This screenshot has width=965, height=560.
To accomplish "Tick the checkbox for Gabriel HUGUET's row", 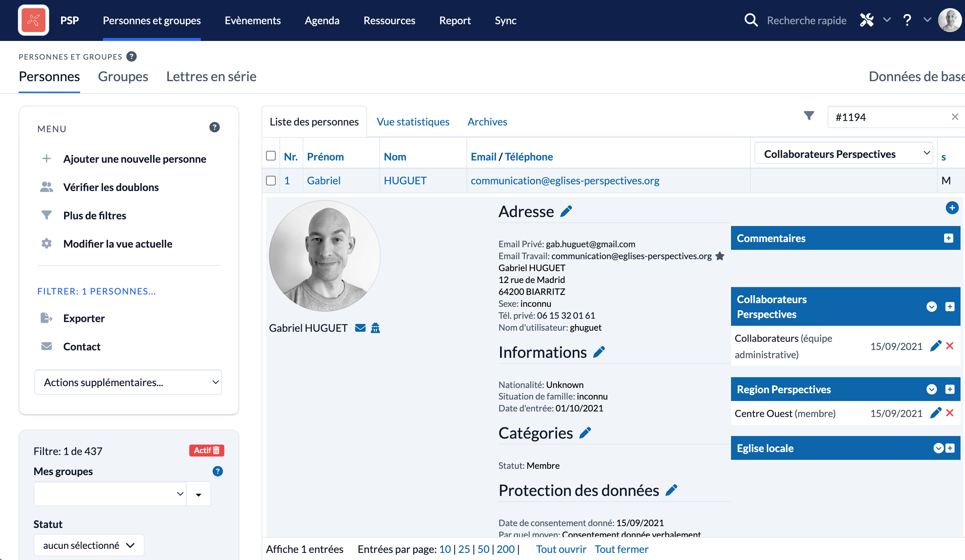I will point(271,180).
